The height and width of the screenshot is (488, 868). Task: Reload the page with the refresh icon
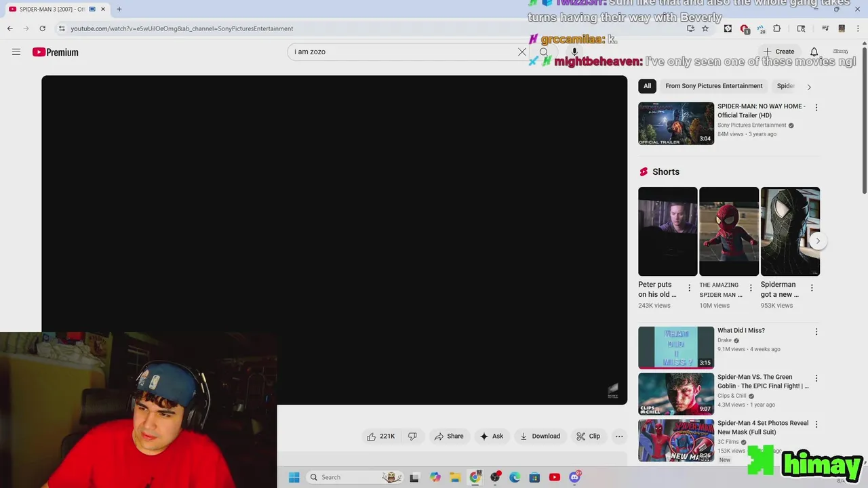pos(42,28)
